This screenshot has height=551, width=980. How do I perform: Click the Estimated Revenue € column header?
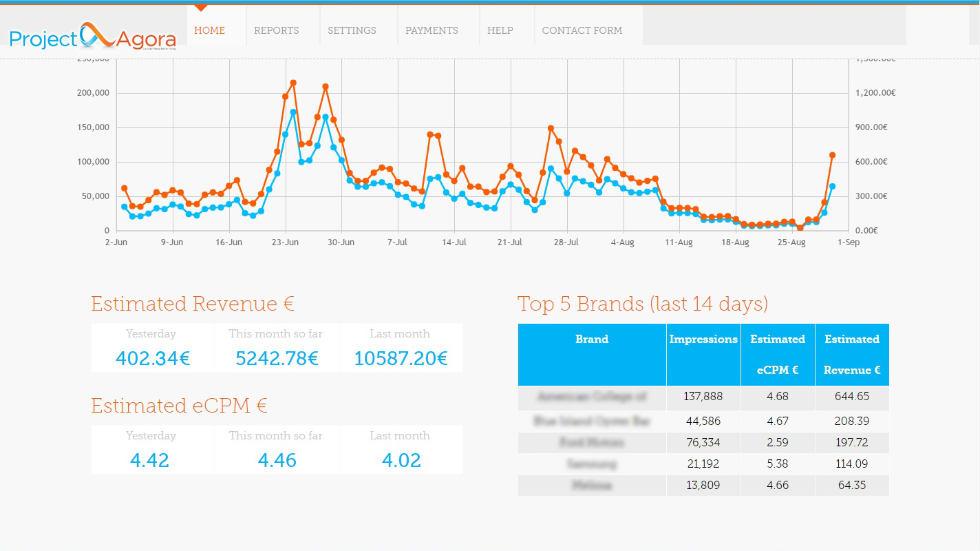[x=851, y=354]
